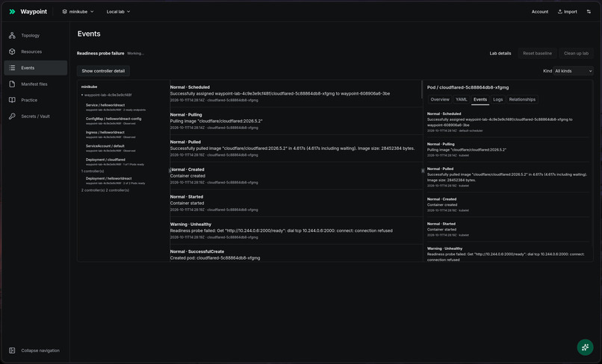The height and width of the screenshot is (364, 602).
Task: Click the Normal · SuccessfulCreate event
Action: (296, 254)
